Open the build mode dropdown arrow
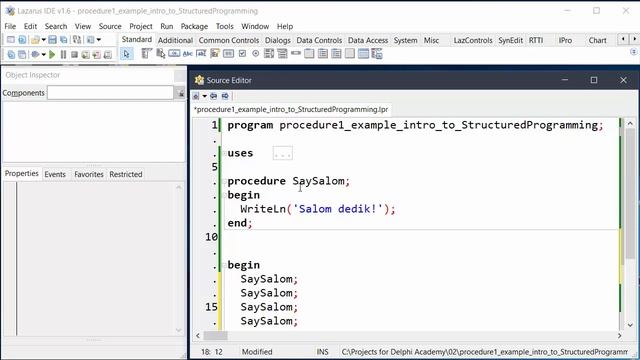The width and height of the screenshot is (640, 360). 98,40
